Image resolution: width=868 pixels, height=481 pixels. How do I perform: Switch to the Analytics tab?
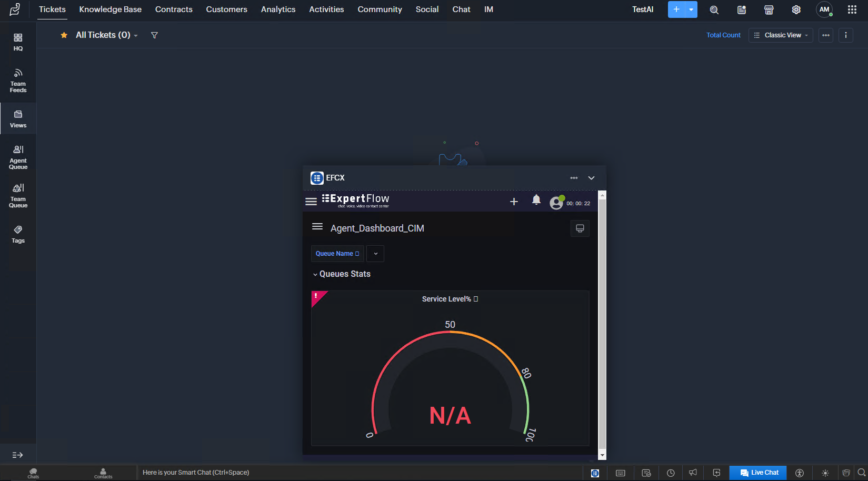pyautogui.click(x=278, y=9)
